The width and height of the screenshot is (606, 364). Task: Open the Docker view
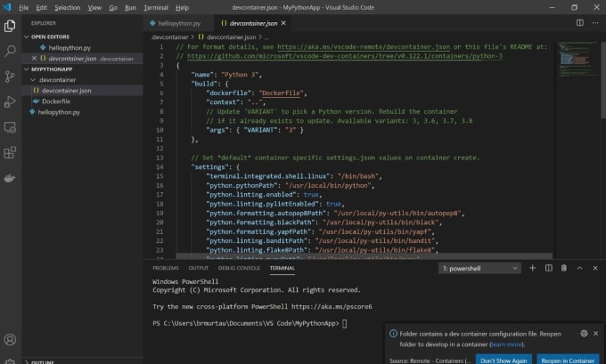tap(10, 178)
